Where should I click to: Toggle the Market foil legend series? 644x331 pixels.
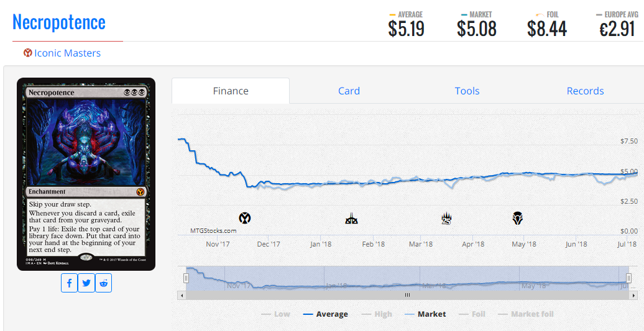coord(525,314)
